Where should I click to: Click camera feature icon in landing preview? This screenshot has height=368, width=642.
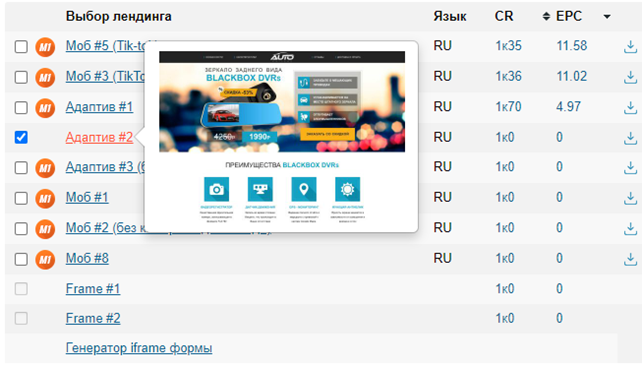pyautogui.click(x=216, y=189)
